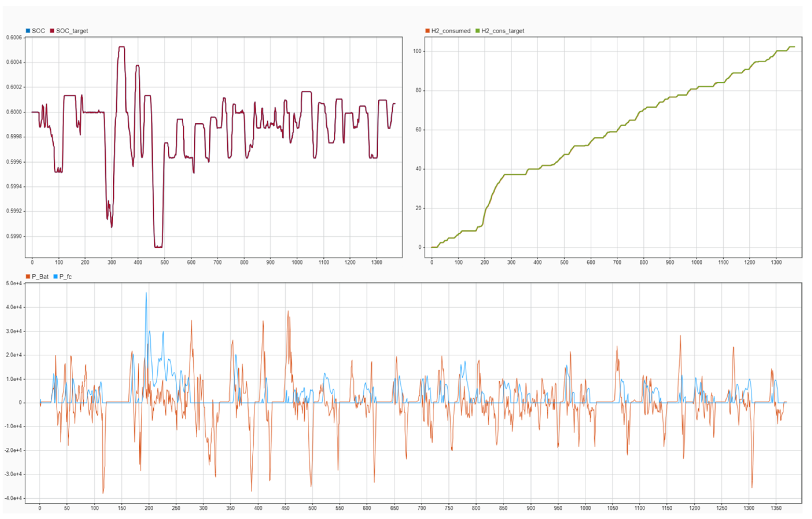The height and width of the screenshot is (519, 812).
Task: Click the orange H2_consumed legend swatch
Action: (x=427, y=31)
